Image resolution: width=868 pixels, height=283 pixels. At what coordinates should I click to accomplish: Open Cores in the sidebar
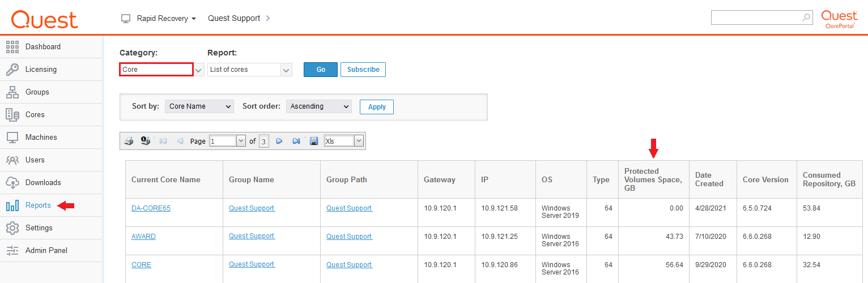(52, 114)
